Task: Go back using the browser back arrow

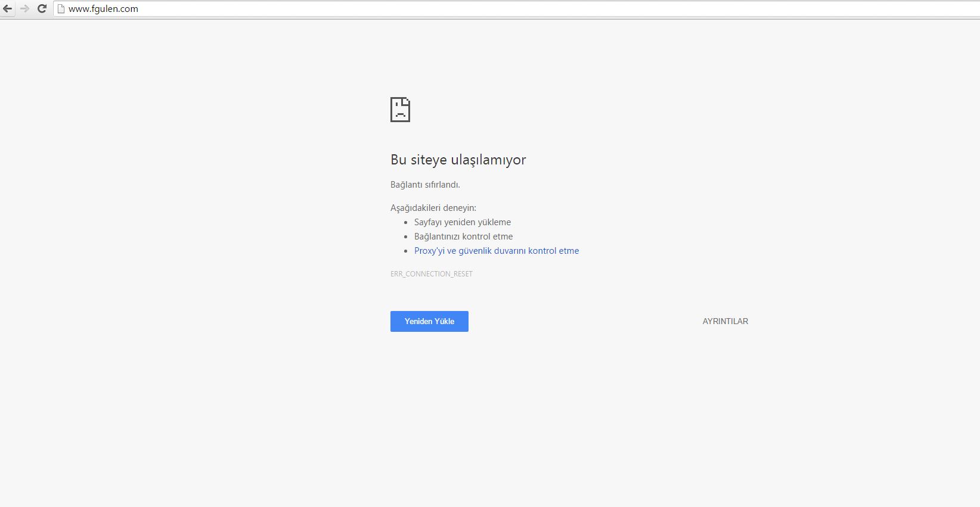Action: click(8, 9)
